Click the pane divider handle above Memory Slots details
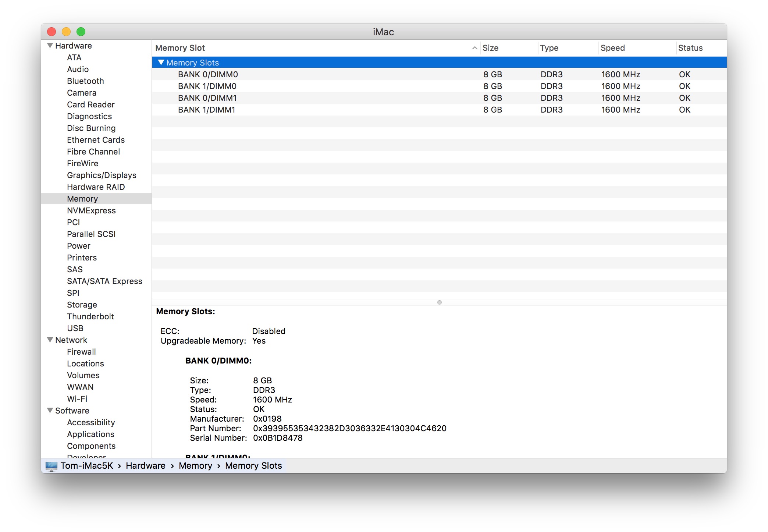 click(x=439, y=302)
